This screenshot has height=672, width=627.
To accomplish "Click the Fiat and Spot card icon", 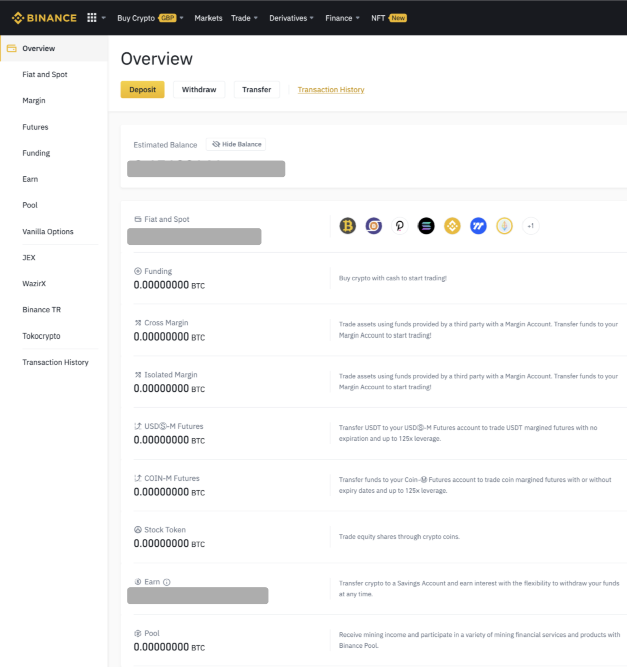I will point(138,219).
